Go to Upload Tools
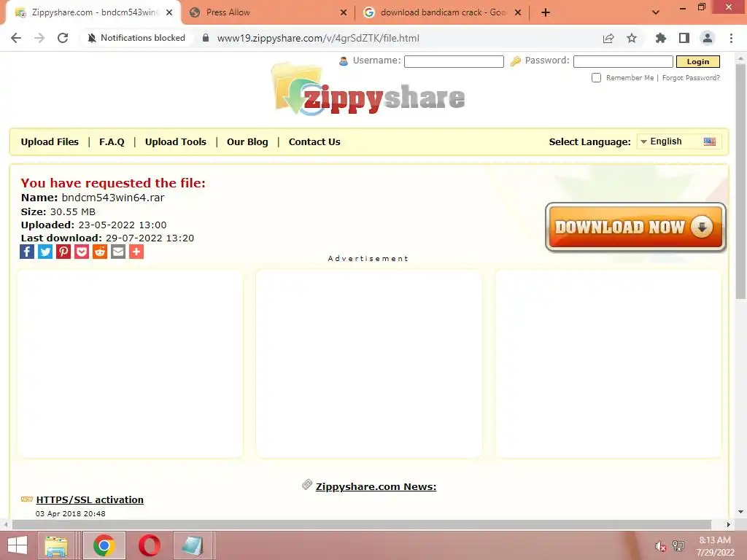This screenshot has height=560, width=747. [x=175, y=141]
